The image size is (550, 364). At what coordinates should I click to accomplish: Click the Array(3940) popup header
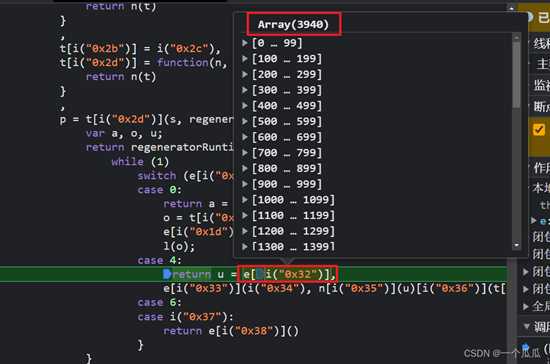point(293,24)
